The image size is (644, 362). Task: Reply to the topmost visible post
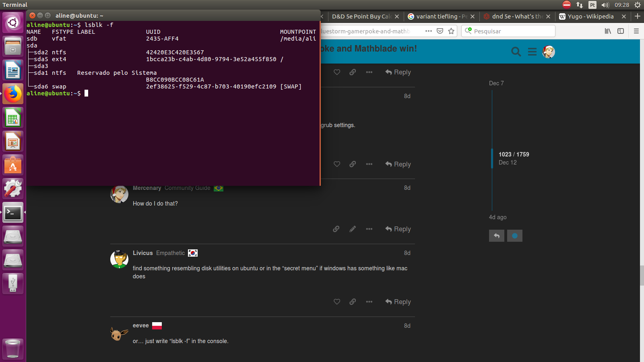[398, 72]
